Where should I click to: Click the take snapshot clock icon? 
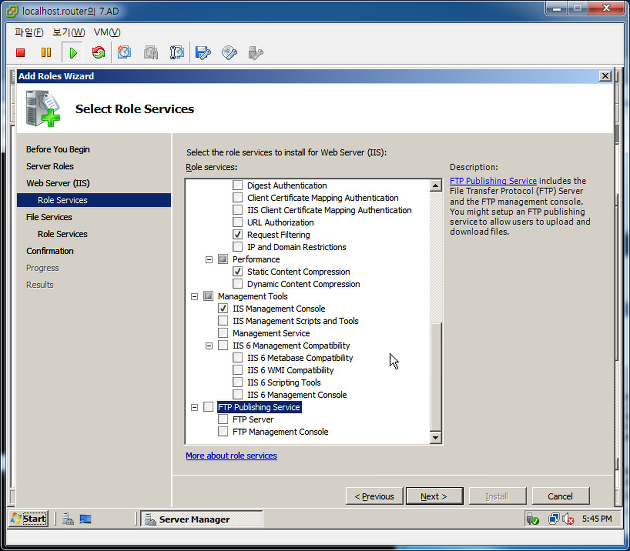click(124, 52)
